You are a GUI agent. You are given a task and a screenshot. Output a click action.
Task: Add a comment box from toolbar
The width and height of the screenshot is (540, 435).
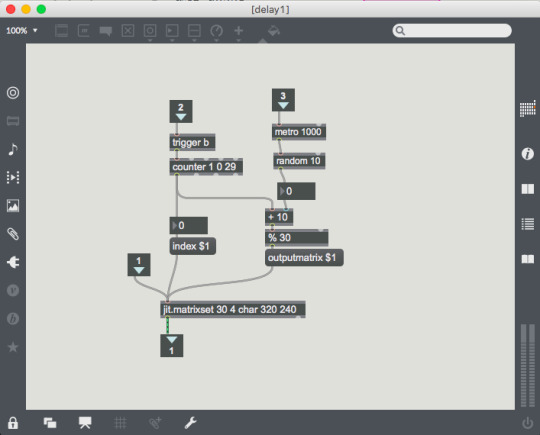(106, 31)
